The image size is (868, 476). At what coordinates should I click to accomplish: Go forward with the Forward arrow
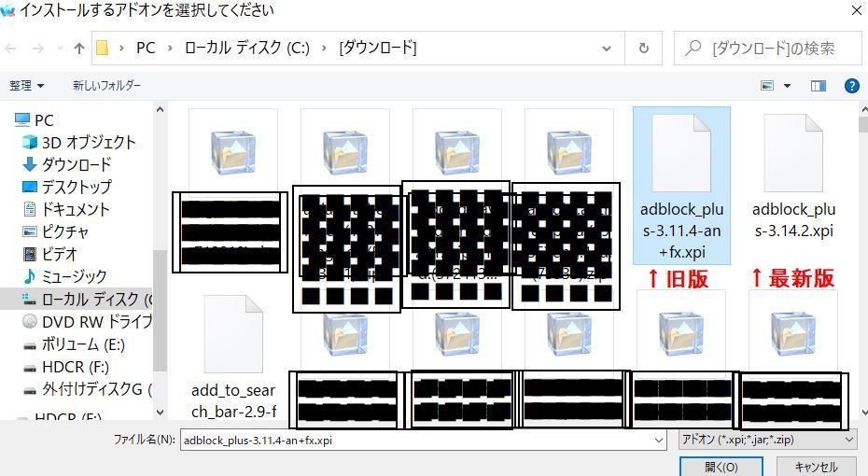click(x=37, y=49)
